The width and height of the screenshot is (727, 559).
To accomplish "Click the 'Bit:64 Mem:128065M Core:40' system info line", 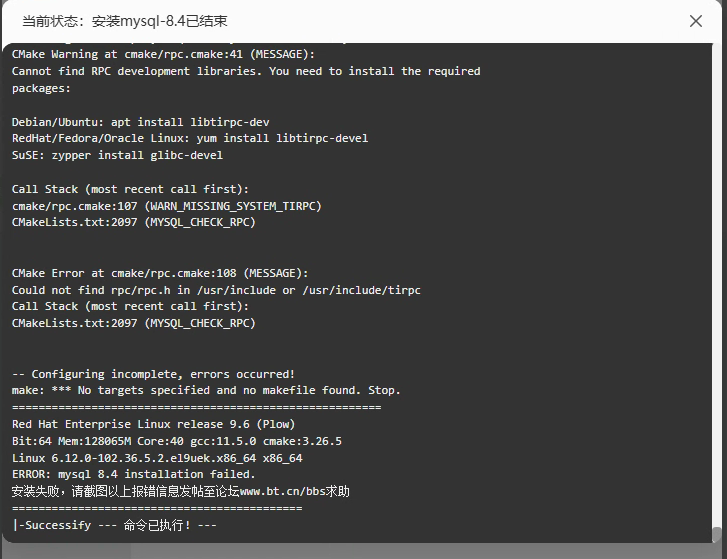I will tap(177, 441).
